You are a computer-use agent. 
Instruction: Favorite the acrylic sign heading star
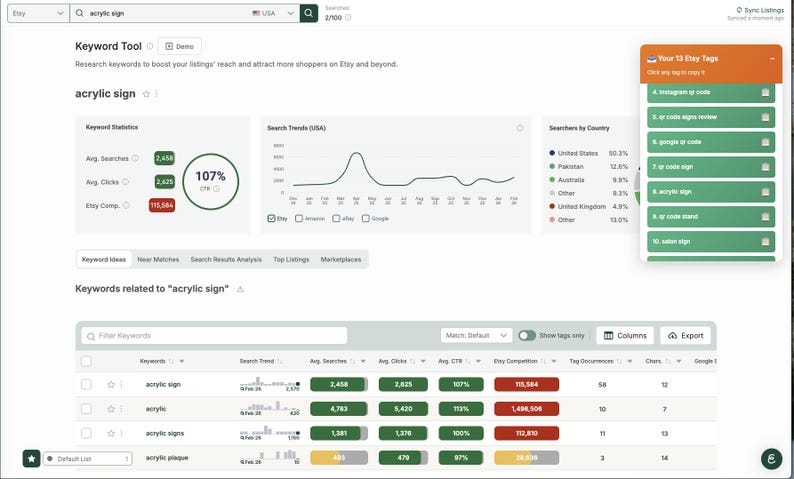coord(146,94)
